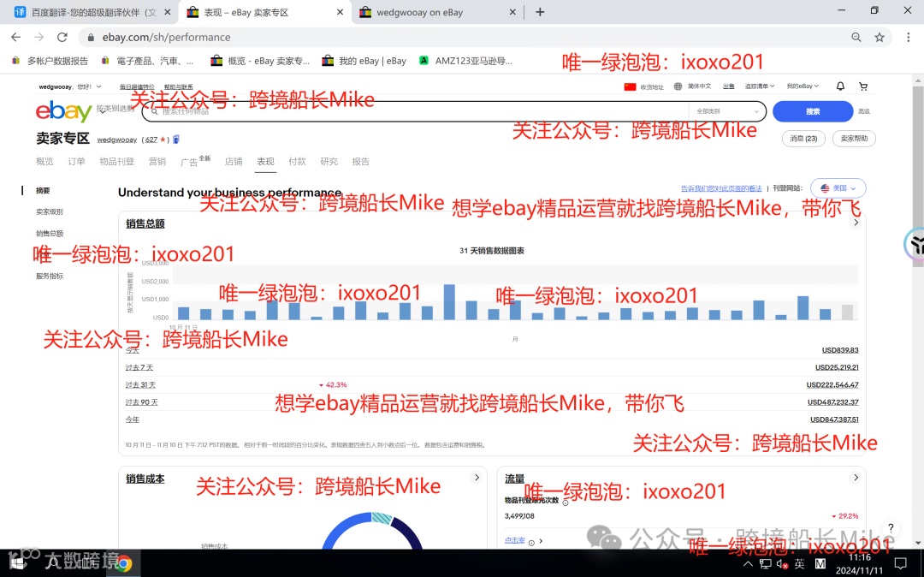This screenshot has height=577, width=924.
Task: Expand the 追踪清单 dropdown
Action: [x=760, y=86]
